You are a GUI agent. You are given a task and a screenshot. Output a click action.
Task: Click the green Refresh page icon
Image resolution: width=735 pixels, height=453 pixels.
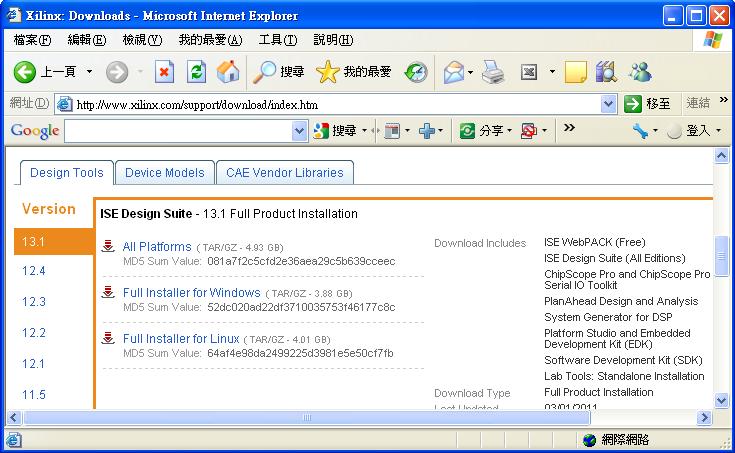[x=197, y=71]
